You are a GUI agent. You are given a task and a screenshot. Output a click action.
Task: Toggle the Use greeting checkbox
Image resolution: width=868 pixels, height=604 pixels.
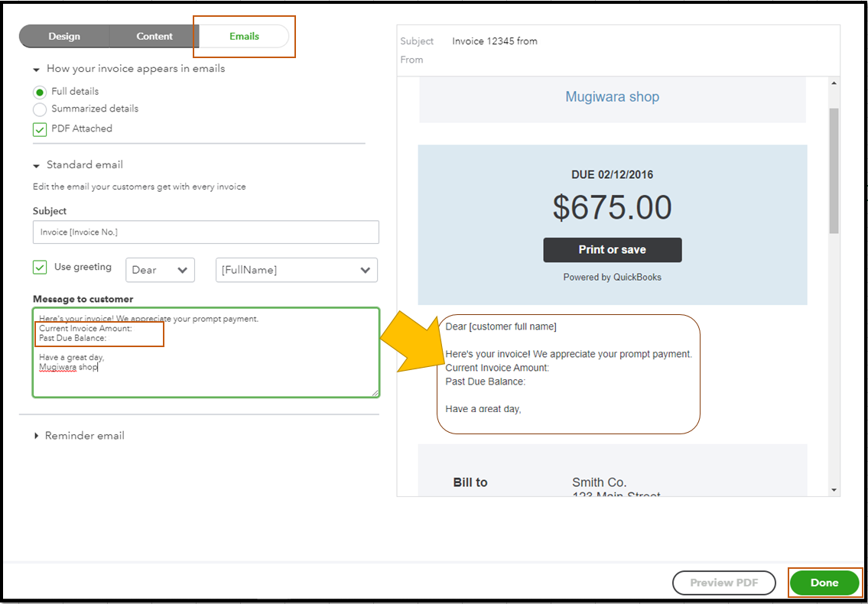tap(39, 267)
